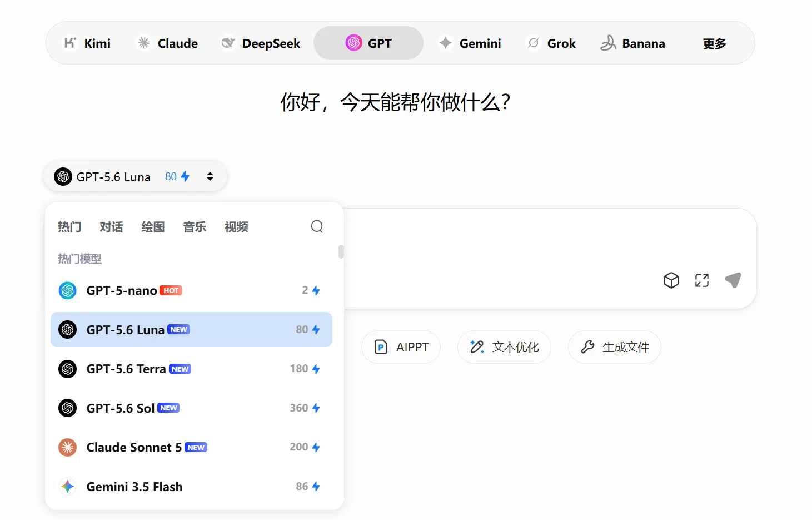
Task: Collapse the GPT-5.6 Luna model selector
Action: [135, 176]
